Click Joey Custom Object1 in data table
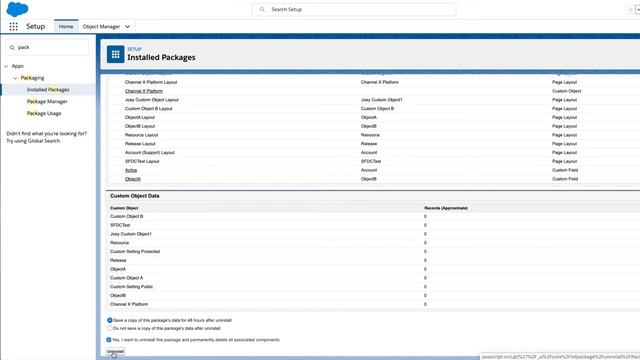 pos(131,234)
